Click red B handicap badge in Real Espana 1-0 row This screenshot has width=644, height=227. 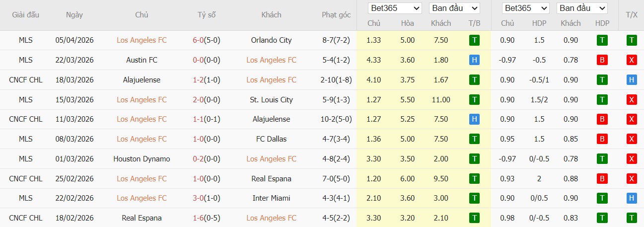coord(602,179)
